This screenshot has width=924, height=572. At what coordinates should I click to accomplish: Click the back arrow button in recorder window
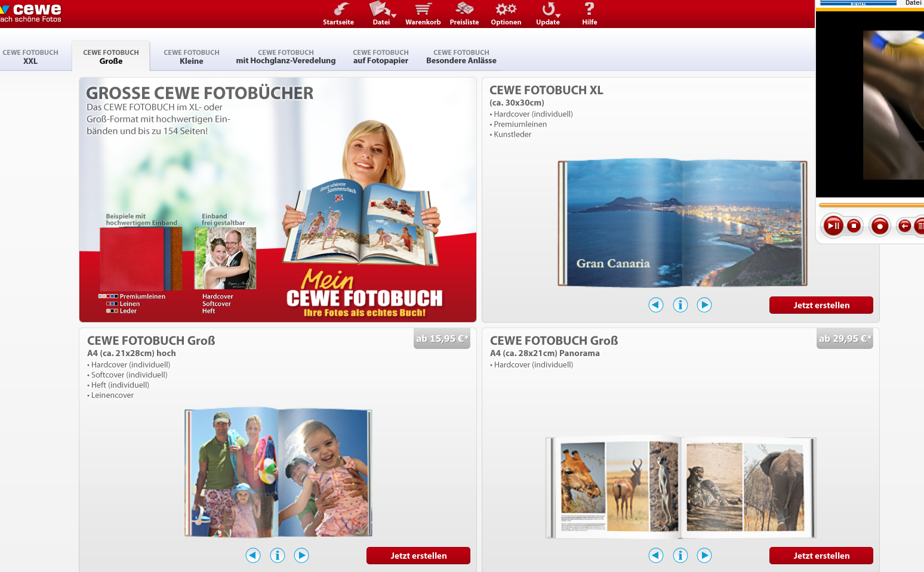pos(904,225)
